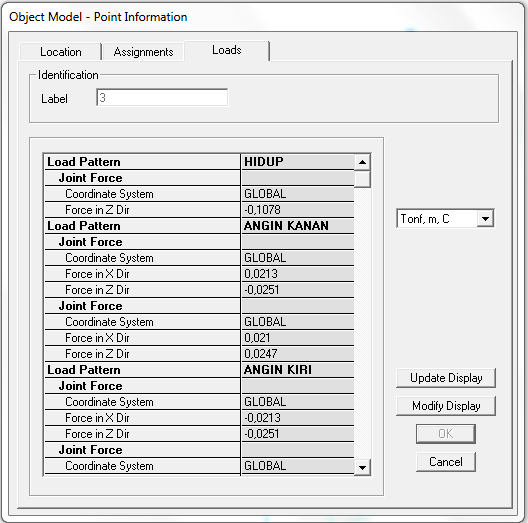Click the Force in Z Dir label under HIDUP
This screenshot has width=528, height=523.
click(97, 210)
